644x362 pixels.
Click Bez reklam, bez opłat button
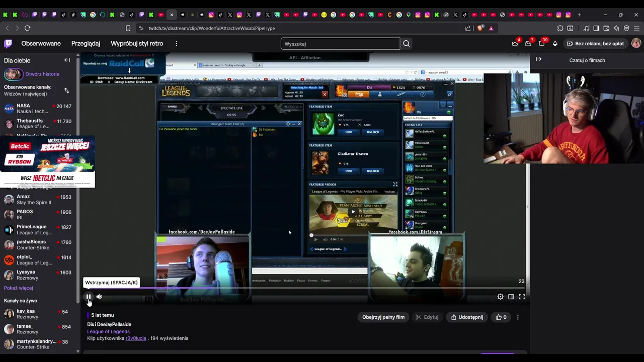[x=595, y=44]
